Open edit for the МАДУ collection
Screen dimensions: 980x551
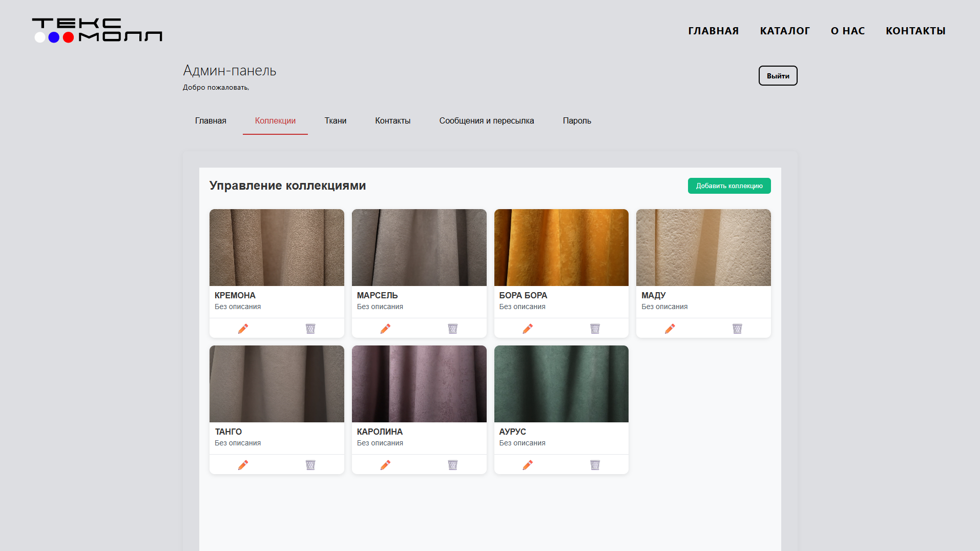[x=670, y=329]
